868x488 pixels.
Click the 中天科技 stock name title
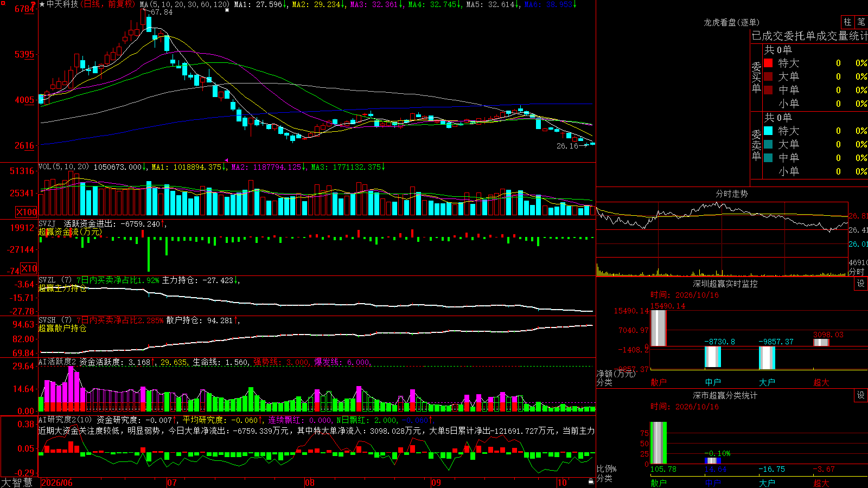pyautogui.click(x=62, y=4)
